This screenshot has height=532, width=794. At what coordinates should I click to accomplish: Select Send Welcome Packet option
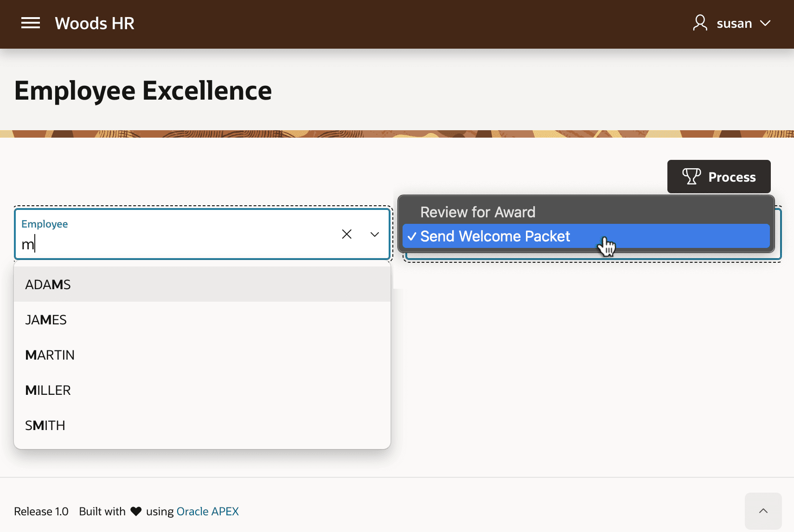(586, 236)
